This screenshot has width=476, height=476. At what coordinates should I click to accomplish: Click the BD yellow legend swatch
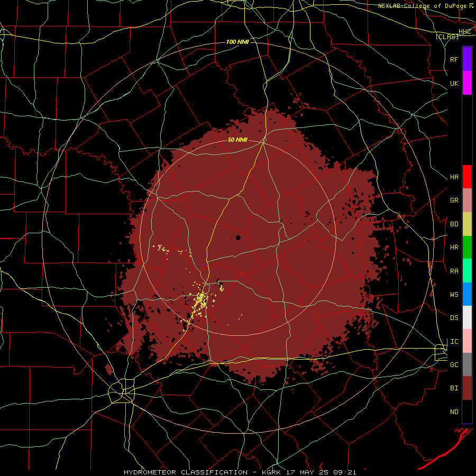467,224
